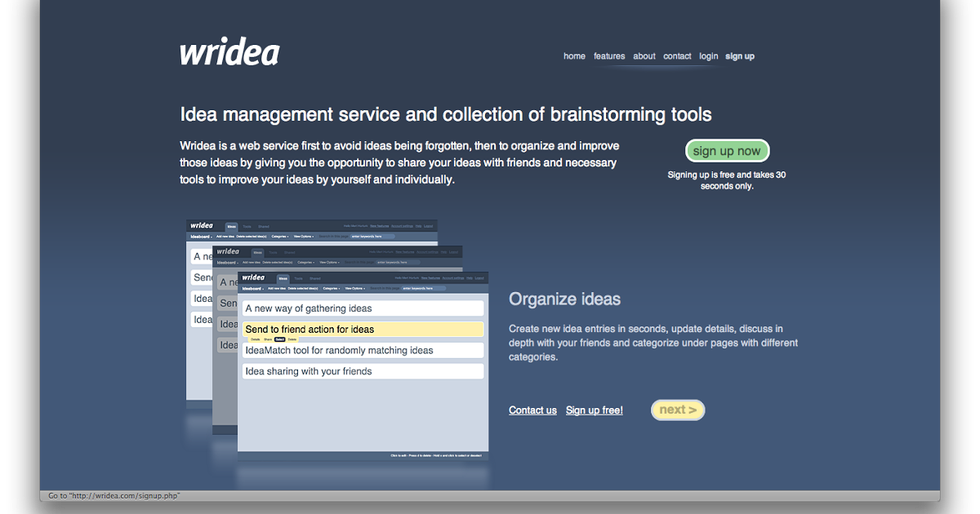Image resolution: width=980 pixels, height=514 pixels.
Task: Open the features page
Action: coord(609,56)
